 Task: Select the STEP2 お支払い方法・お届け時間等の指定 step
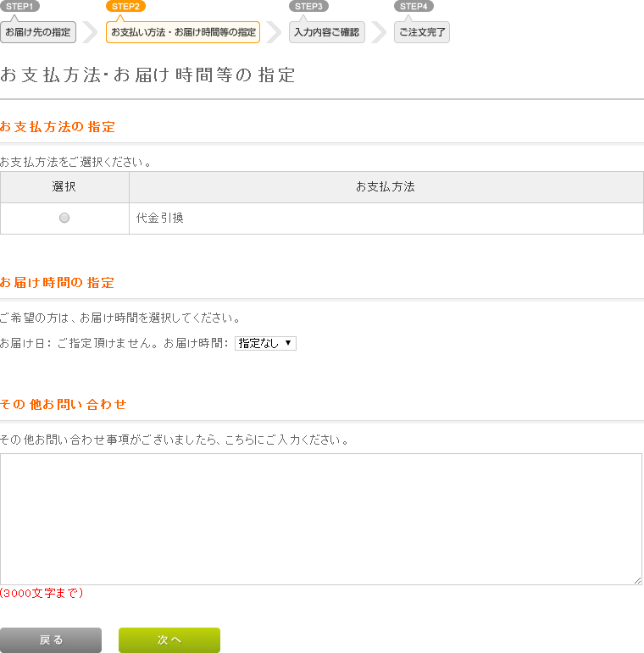[183, 32]
